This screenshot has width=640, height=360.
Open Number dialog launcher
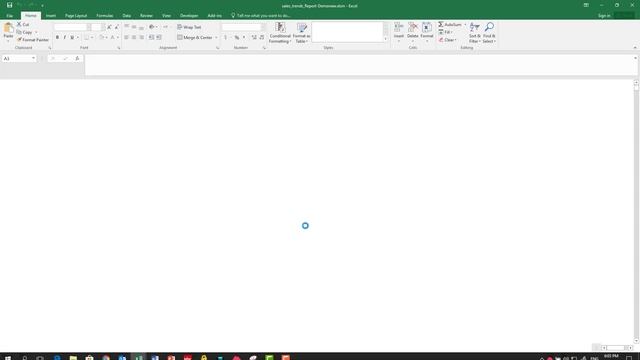click(x=264, y=48)
